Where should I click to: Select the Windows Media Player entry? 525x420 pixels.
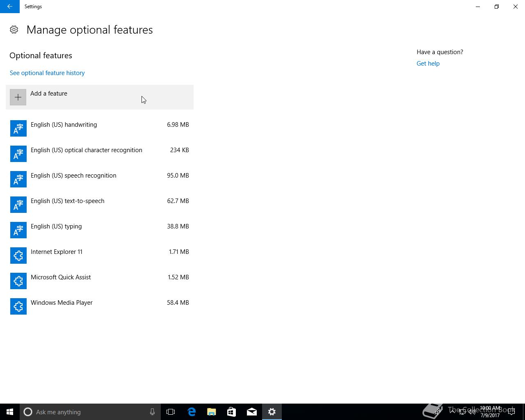point(100,306)
